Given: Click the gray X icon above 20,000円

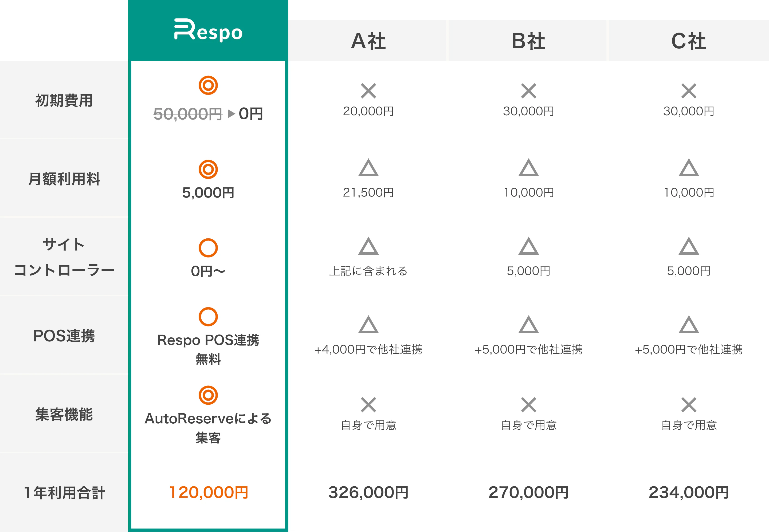Looking at the screenshot, I should pos(368,91).
